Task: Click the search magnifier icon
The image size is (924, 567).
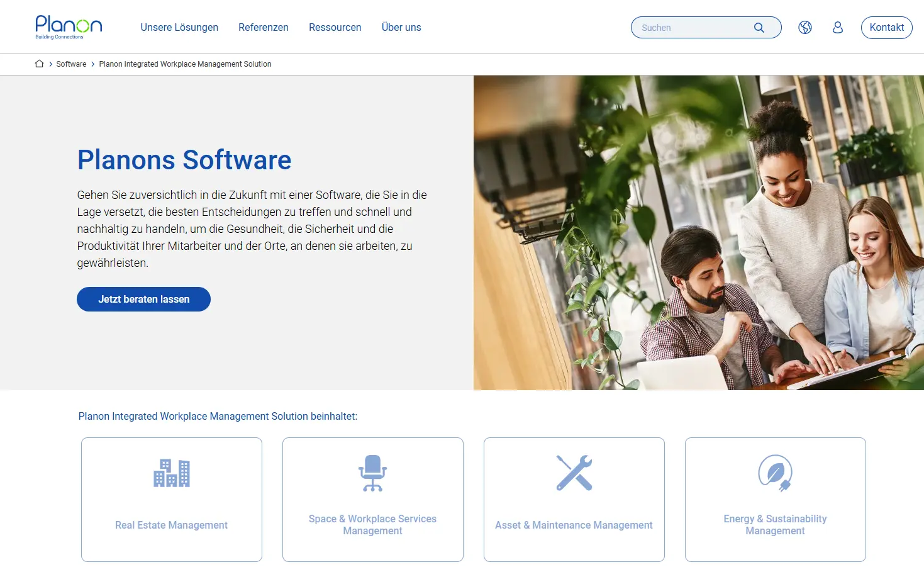Action: [x=759, y=28]
